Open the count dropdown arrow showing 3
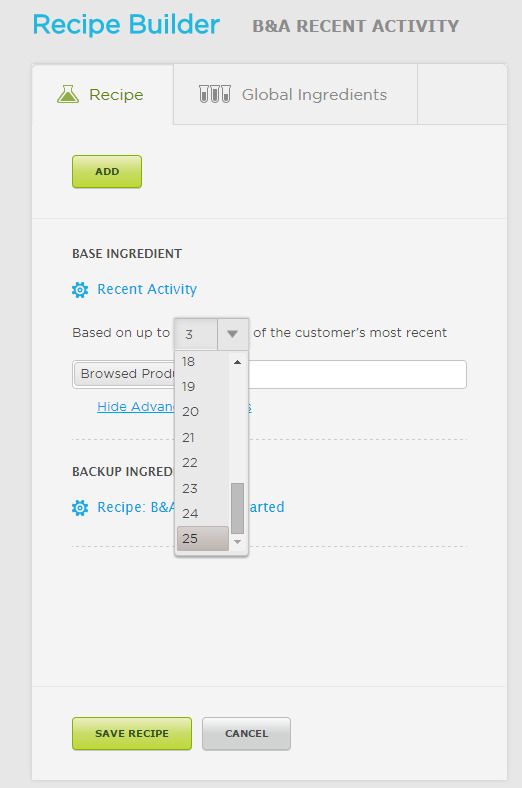The image size is (522, 788). coord(232,334)
